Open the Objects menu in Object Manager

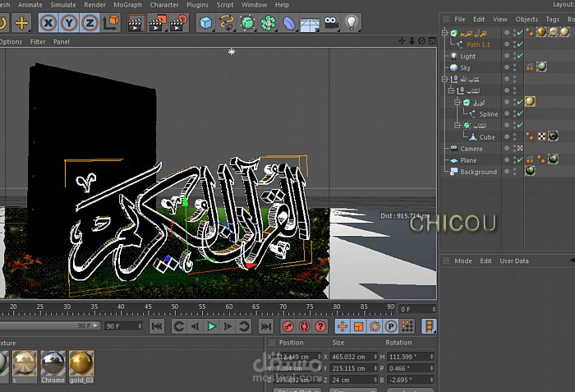(527, 19)
